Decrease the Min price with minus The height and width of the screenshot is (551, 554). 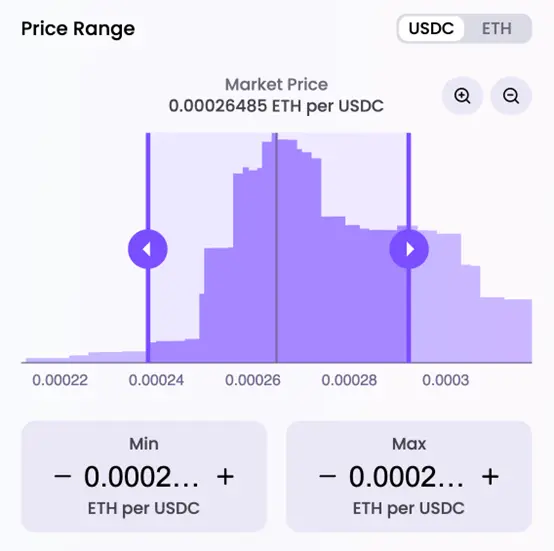point(63,476)
